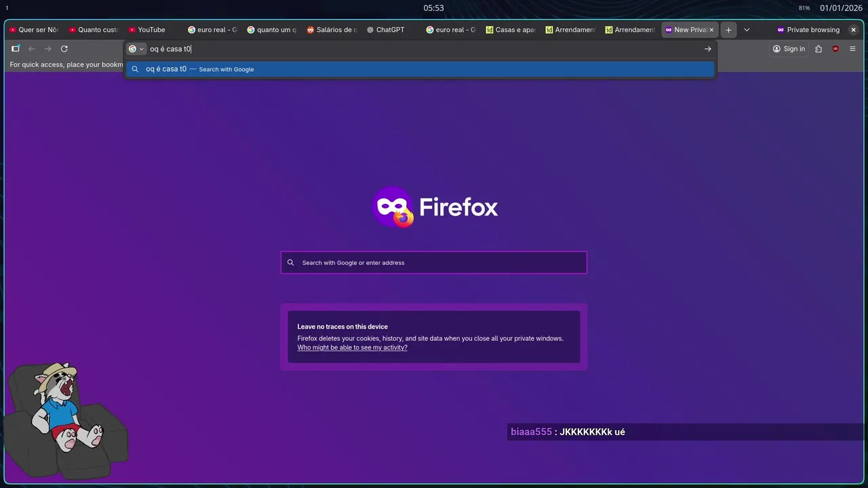Click the forward arrow in the toolbar

pyautogui.click(x=48, y=49)
